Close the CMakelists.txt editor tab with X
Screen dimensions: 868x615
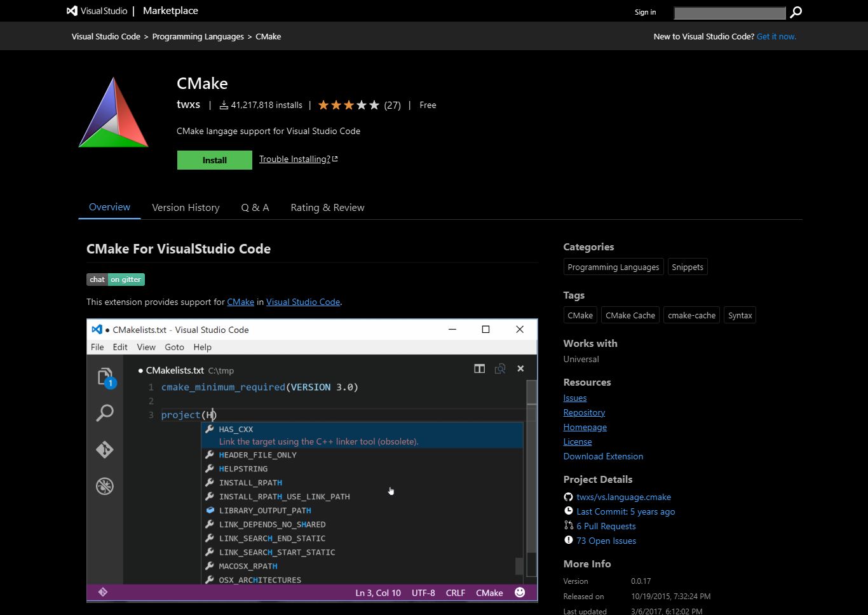tap(520, 368)
